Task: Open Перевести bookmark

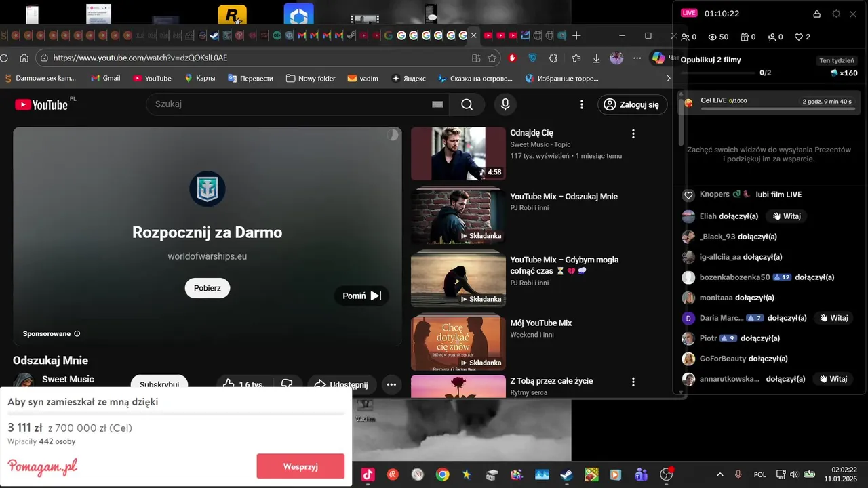Action: [252, 79]
